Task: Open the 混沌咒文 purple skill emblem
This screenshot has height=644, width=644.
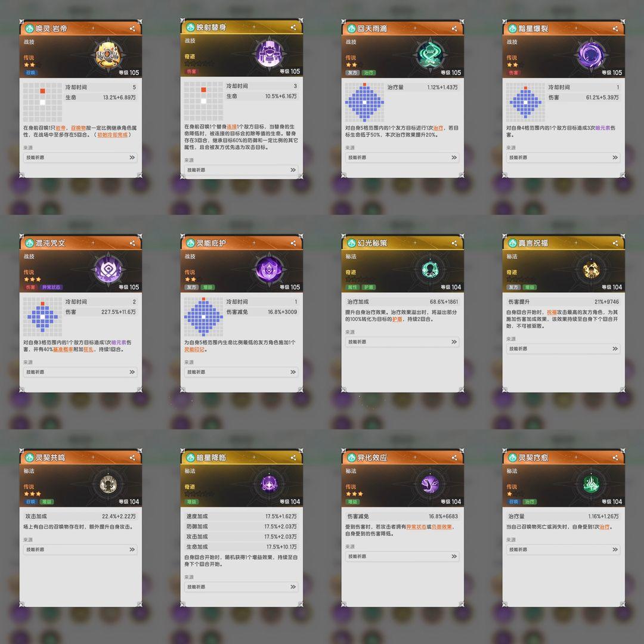Action: pos(108,269)
